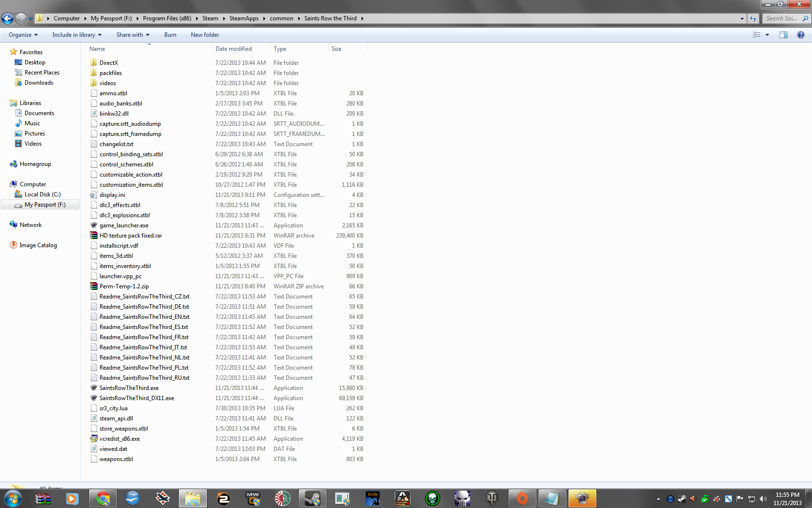This screenshot has height=508, width=812.
Task: Click common in the address breadcrumb
Action: [281, 18]
